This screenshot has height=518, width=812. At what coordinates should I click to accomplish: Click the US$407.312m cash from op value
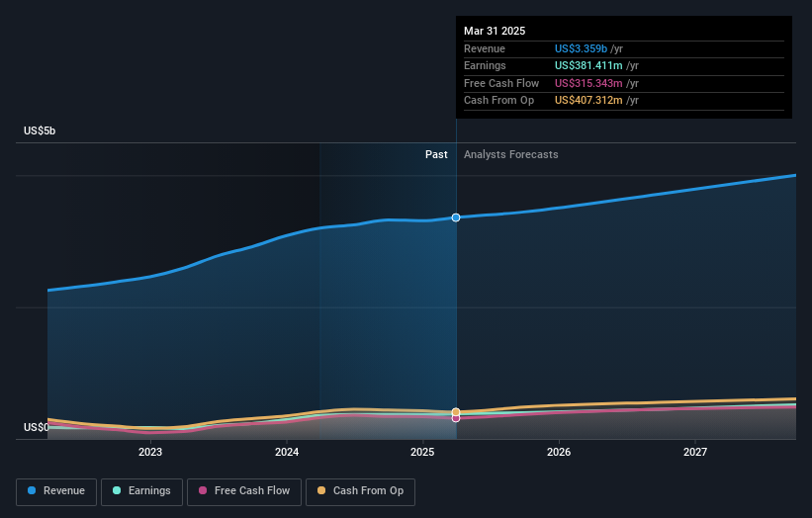(588, 101)
